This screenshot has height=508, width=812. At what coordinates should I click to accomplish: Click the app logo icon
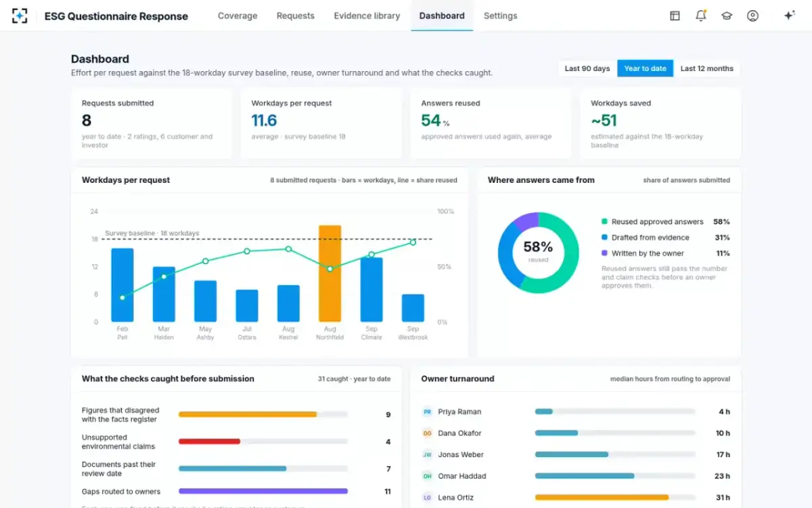point(20,16)
